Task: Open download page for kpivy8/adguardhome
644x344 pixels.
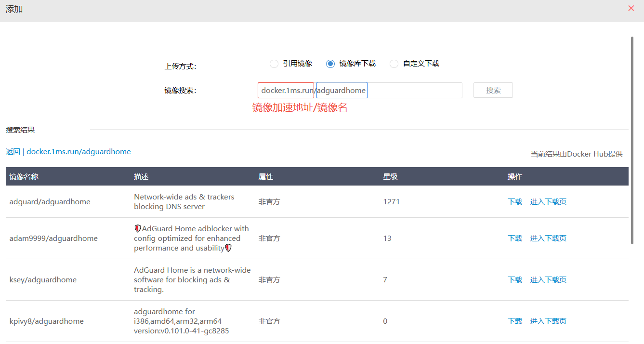Action: (x=548, y=321)
